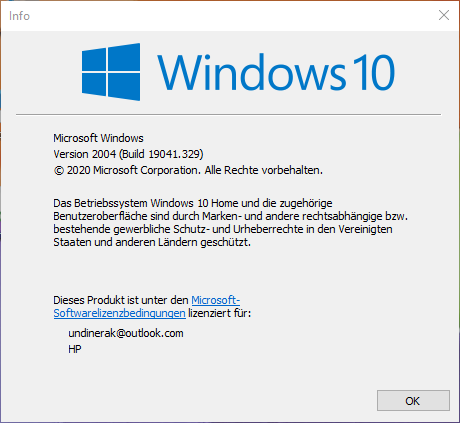This screenshot has height=423, width=460.
Task: Click the lizenziert für: text
Action: 219,313
